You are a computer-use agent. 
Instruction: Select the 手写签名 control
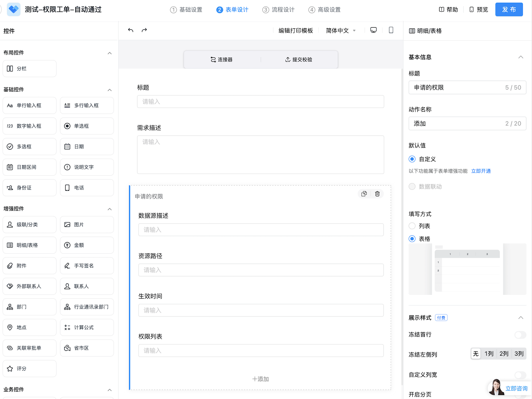tap(87, 266)
